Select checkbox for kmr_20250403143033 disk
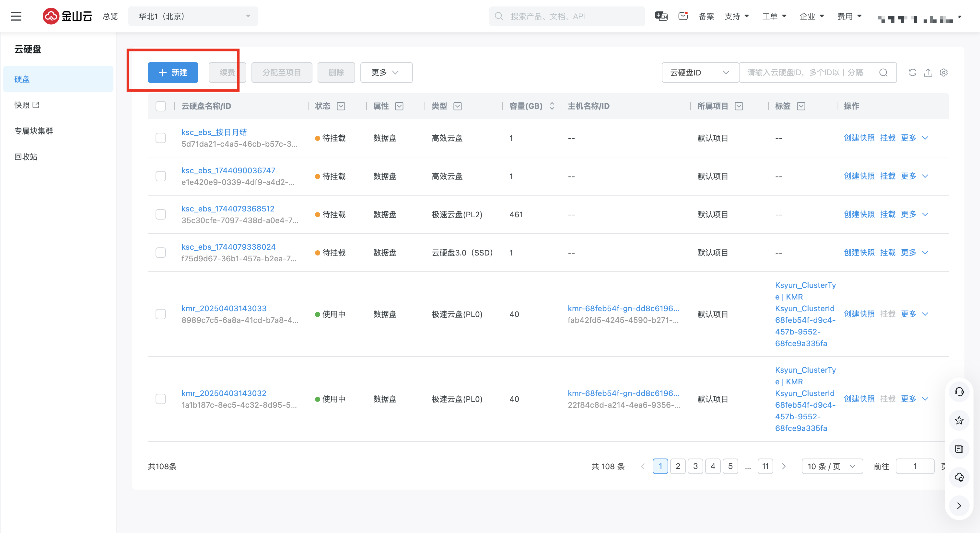The width and height of the screenshot is (980, 533). pyautogui.click(x=160, y=314)
